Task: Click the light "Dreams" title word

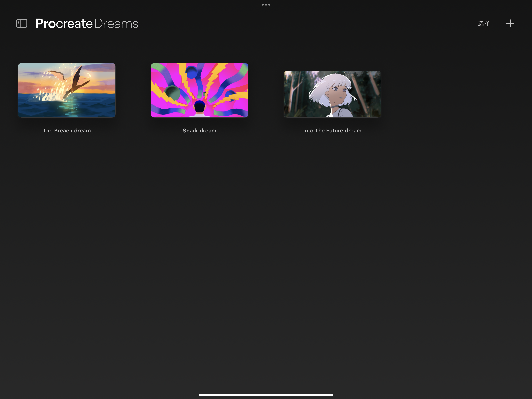Action: click(116, 23)
